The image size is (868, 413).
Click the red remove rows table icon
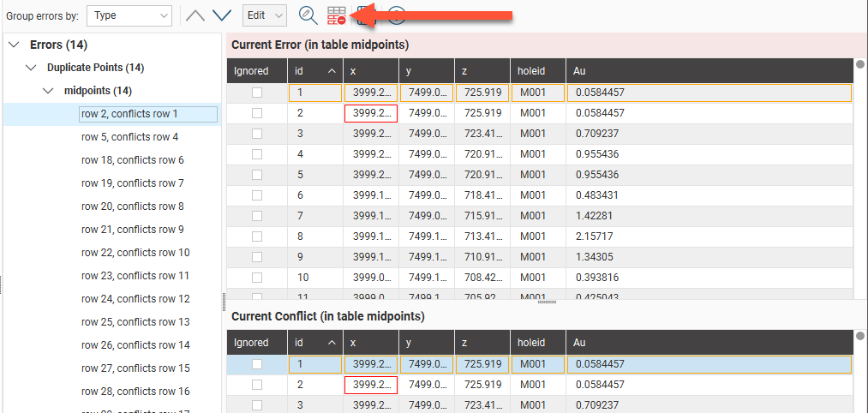336,15
